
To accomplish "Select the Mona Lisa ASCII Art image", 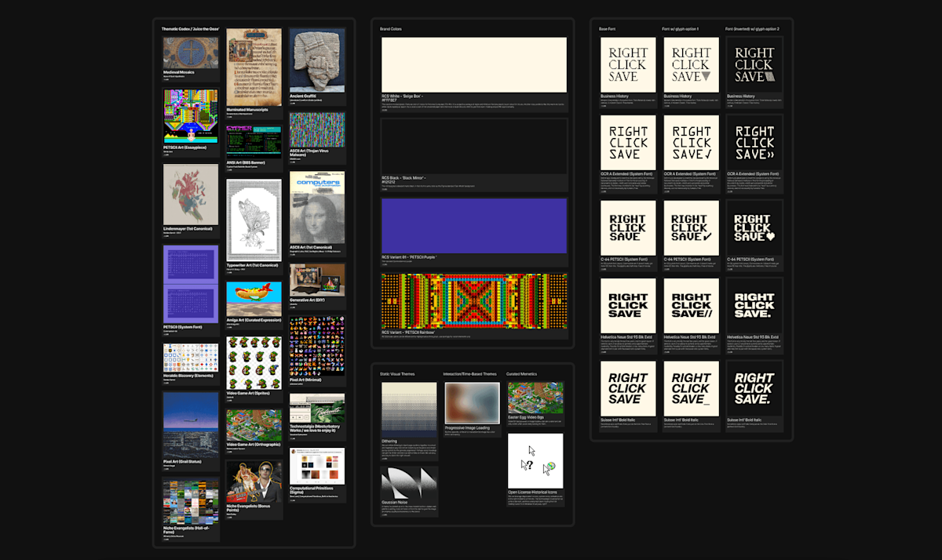I will click(317, 207).
